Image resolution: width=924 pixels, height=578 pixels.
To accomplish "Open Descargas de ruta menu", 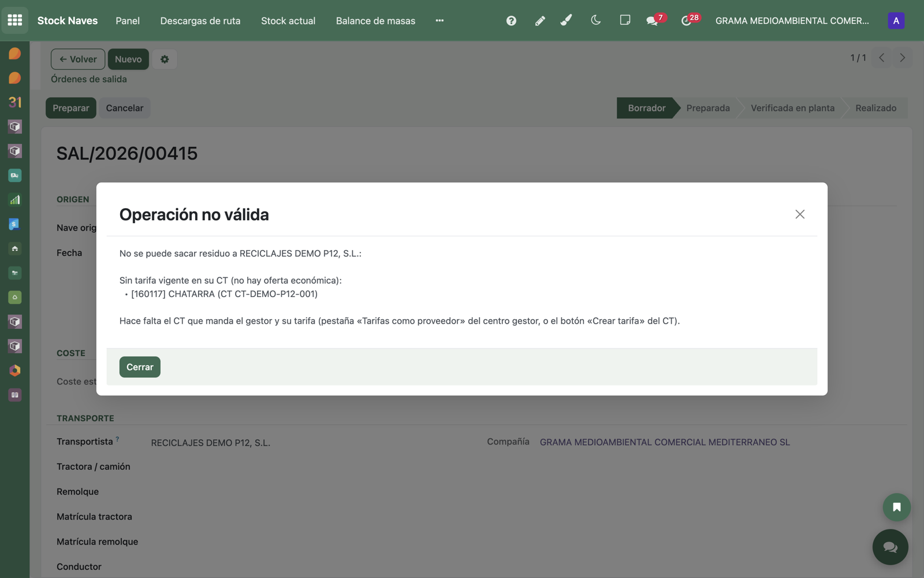I will pyautogui.click(x=200, y=21).
